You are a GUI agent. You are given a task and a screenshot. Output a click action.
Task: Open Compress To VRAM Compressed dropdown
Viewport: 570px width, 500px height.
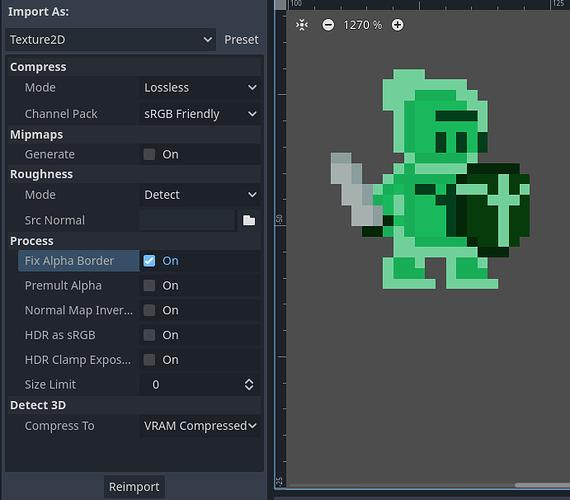click(x=200, y=426)
